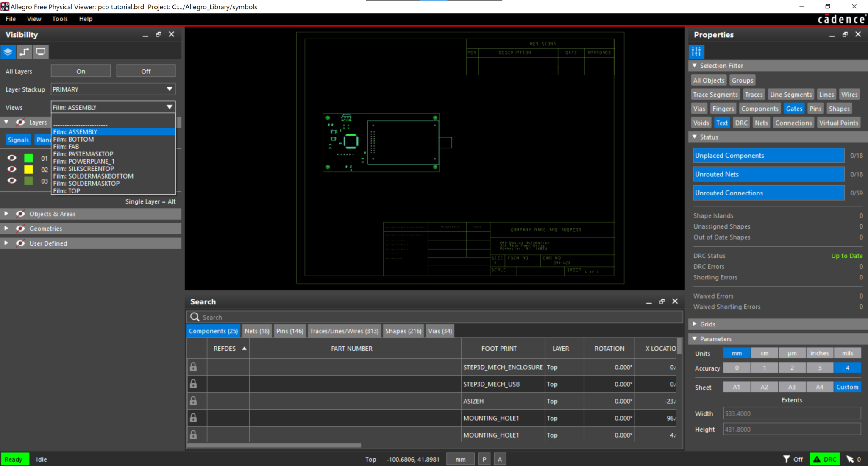Toggle the eye icon for layer 03

11,181
